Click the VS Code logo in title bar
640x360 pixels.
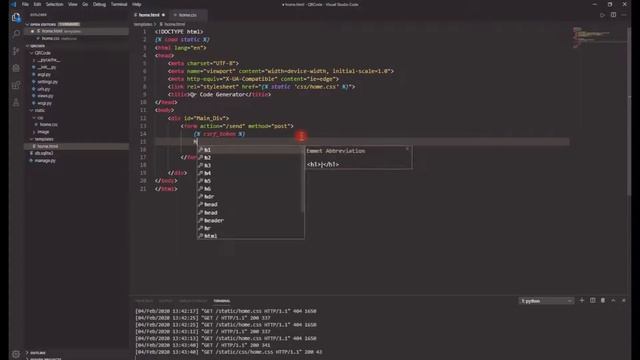point(13,4)
